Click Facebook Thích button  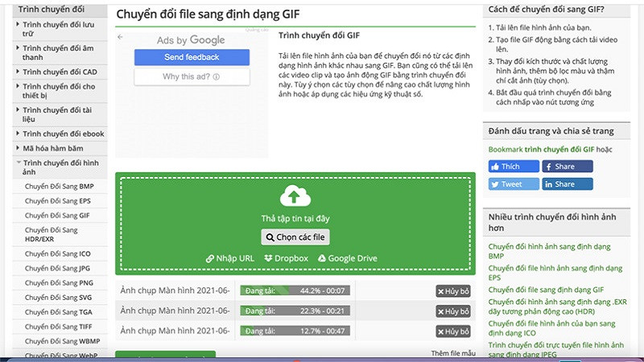tap(514, 167)
